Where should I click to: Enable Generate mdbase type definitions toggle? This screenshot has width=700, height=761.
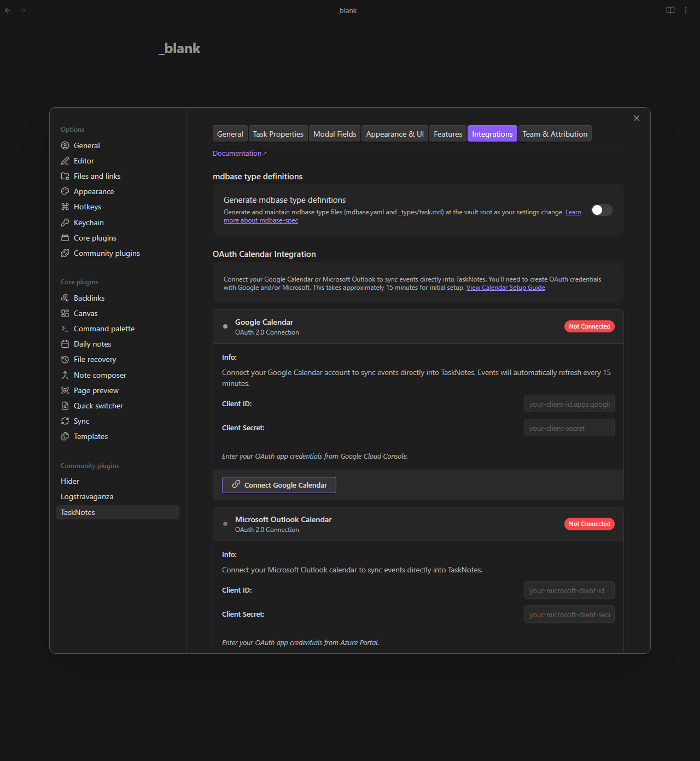pyautogui.click(x=602, y=210)
